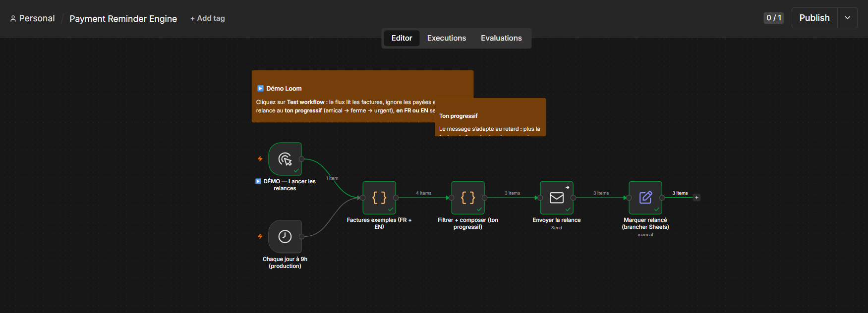
Task: Click the + Add tag button
Action: click(x=208, y=18)
